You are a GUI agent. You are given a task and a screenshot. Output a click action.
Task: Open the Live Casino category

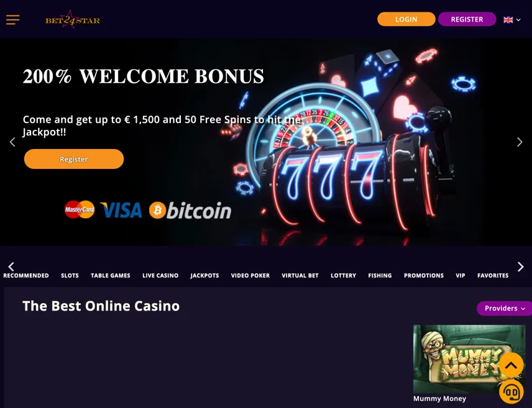click(160, 275)
